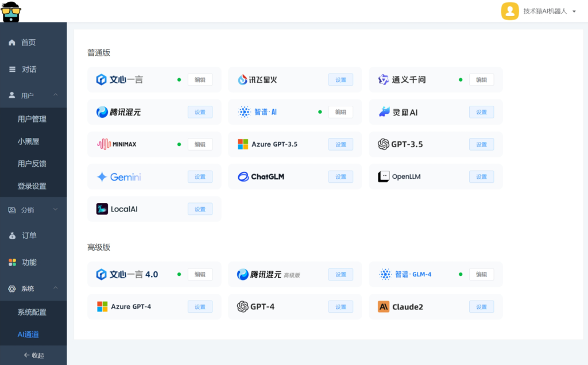Click the 文心一言 4.0 logo icon

(x=101, y=275)
